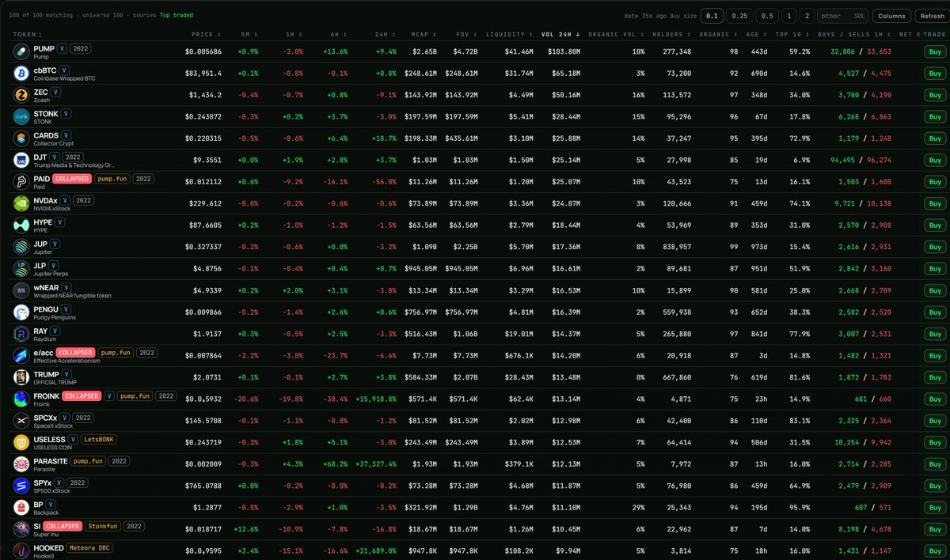
Task: Open the COLLAPSED badge on e/acc
Action: 76,352
